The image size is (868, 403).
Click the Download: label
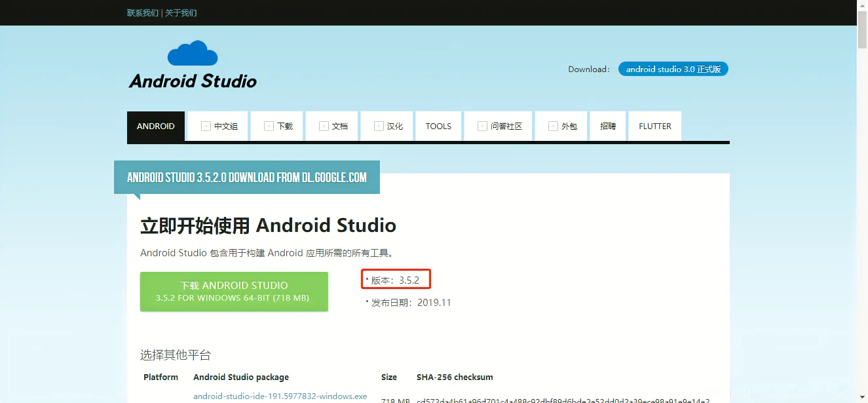pyautogui.click(x=589, y=69)
